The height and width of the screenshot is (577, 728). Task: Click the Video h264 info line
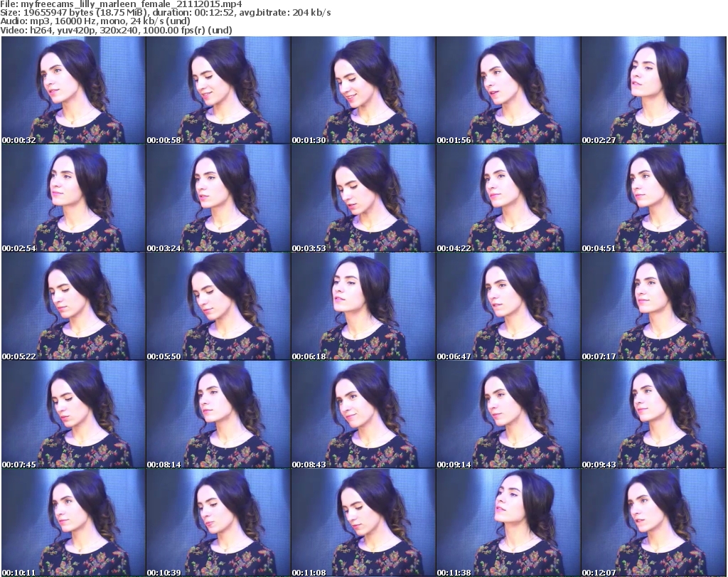click(116, 30)
